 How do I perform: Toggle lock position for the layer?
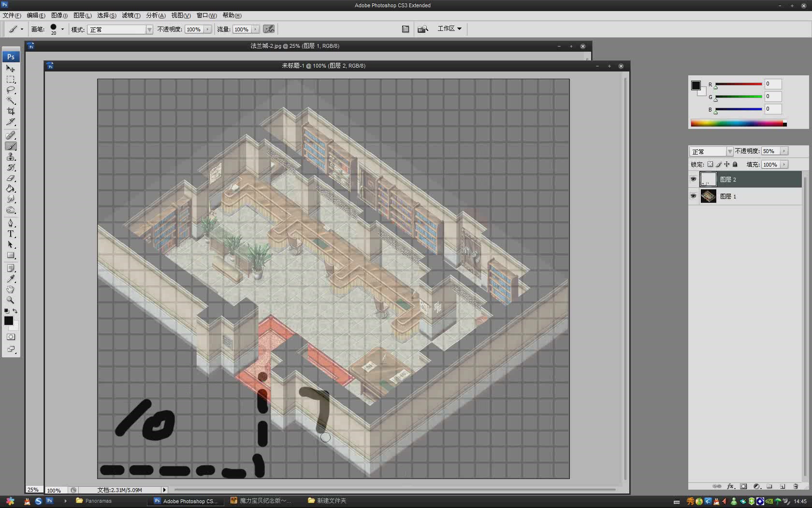[726, 164]
